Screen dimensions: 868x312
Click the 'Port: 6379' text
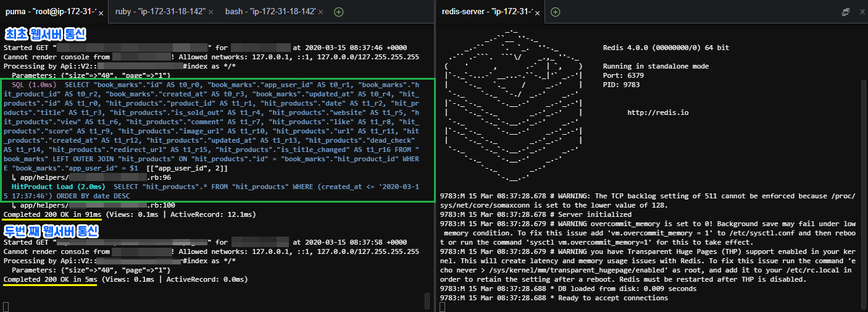(624, 75)
